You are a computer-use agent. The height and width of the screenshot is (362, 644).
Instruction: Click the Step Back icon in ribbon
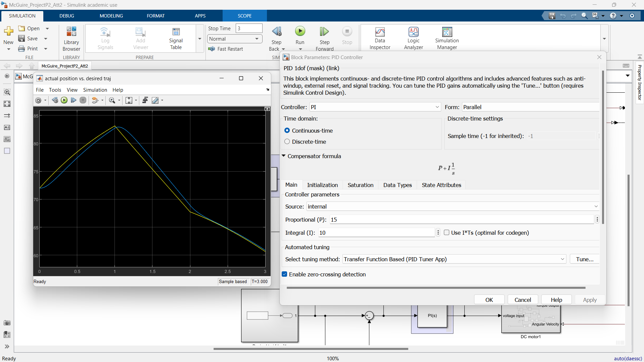[x=277, y=32]
